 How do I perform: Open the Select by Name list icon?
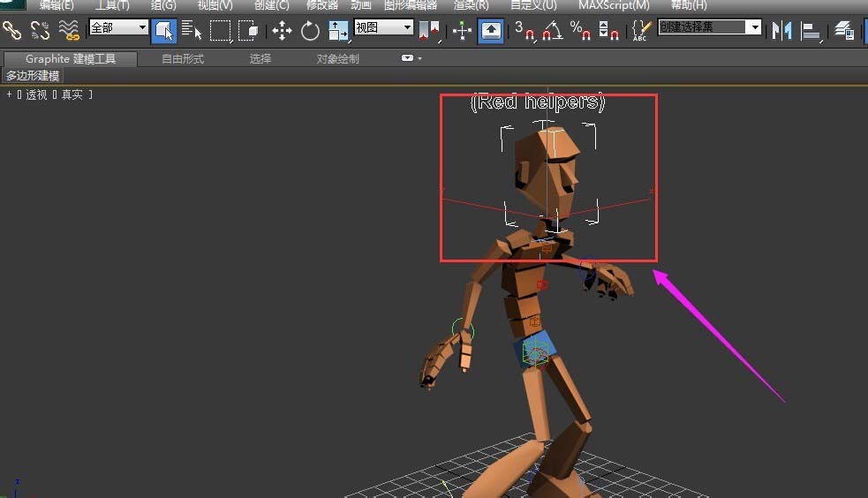tap(192, 30)
